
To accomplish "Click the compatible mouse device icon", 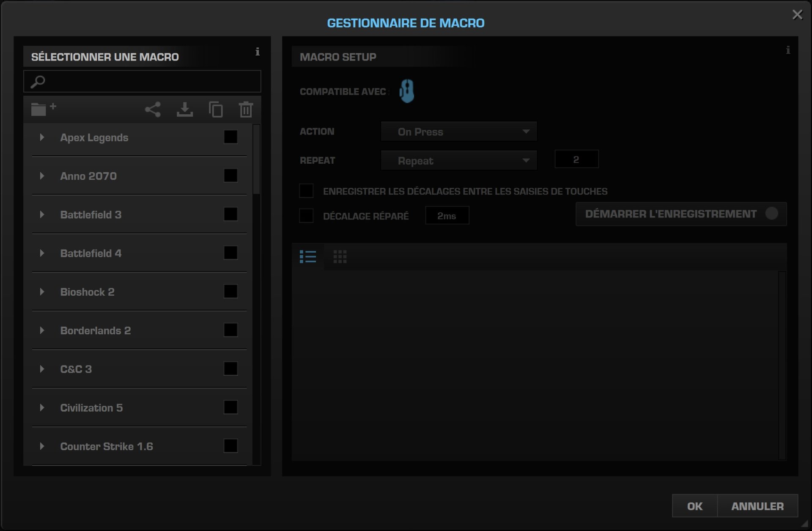I will pos(407,91).
